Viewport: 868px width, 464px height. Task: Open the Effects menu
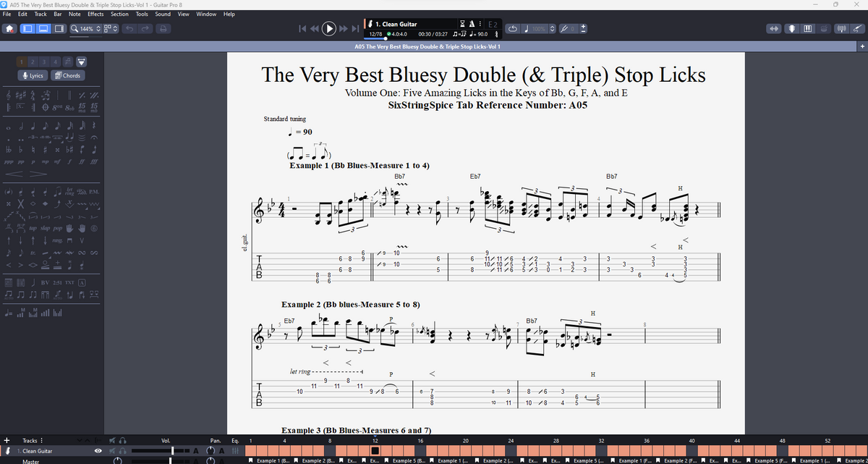[95, 14]
